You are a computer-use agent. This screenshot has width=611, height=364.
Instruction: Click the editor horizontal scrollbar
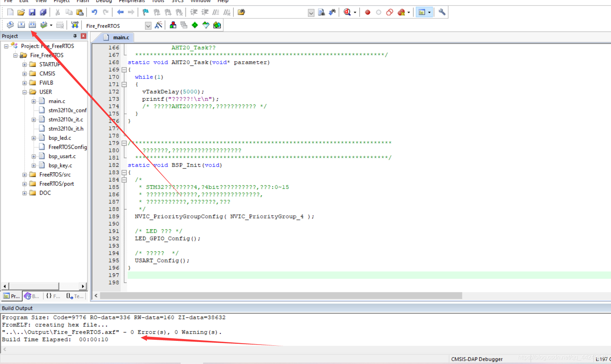point(281,296)
